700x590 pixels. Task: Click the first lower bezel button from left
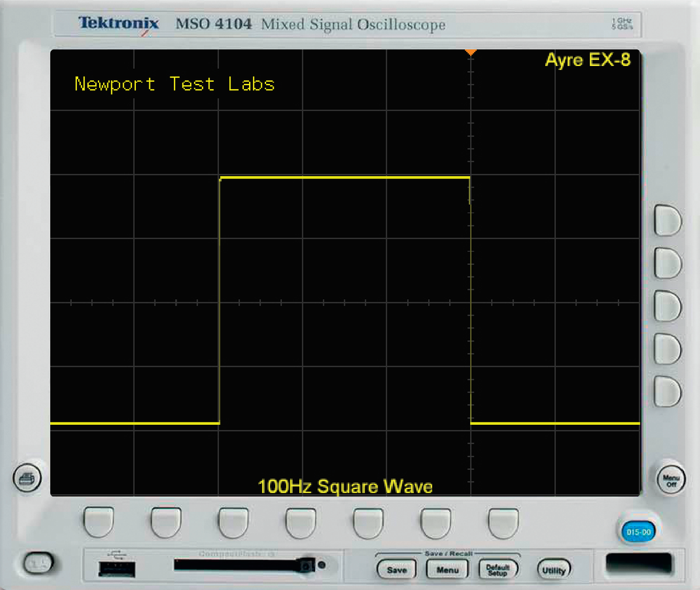99,522
